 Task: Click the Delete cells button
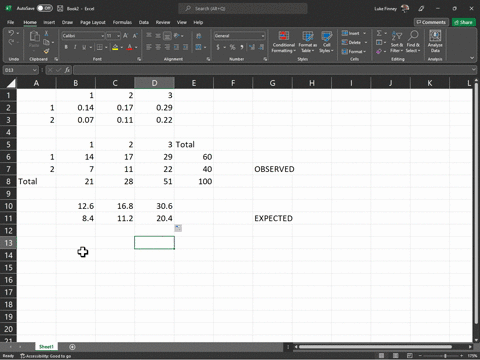354,42
